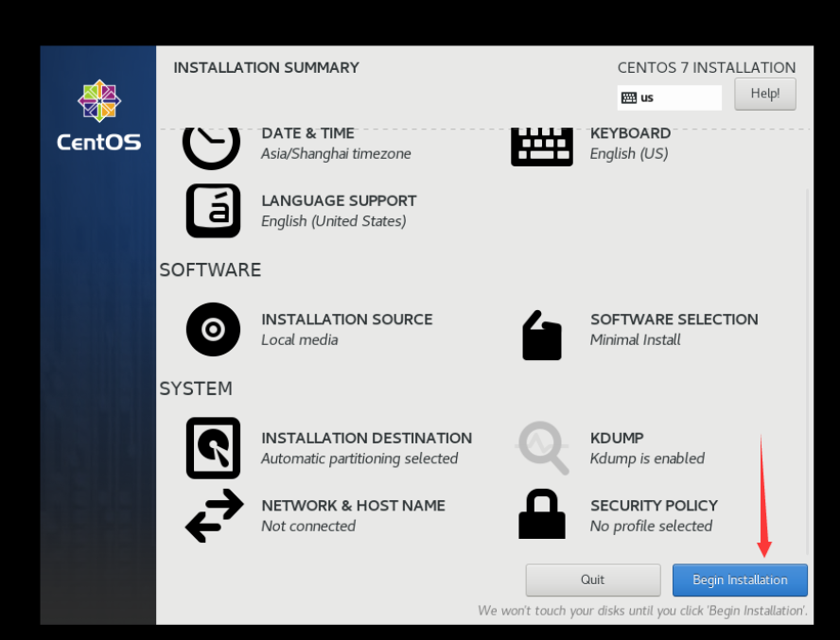Open the Keyboard layout icon
This screenshot has width=840, height=640.
(542, 147)
